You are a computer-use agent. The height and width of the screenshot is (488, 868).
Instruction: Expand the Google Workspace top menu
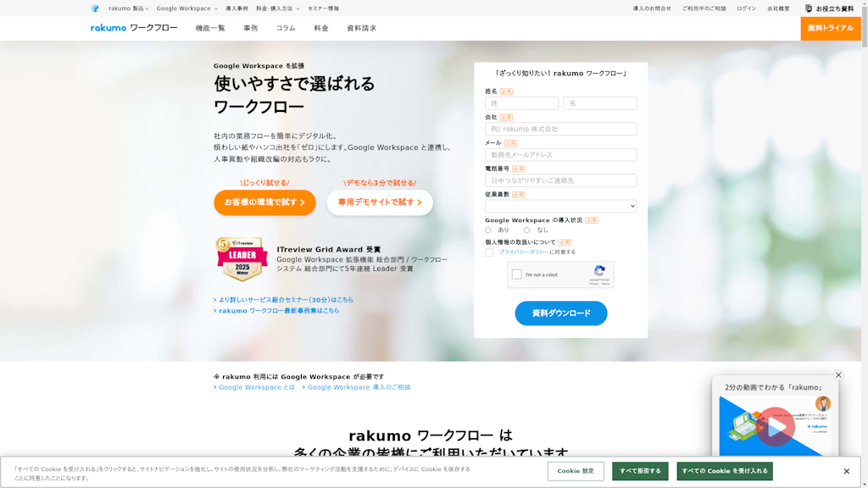point(186,8)
